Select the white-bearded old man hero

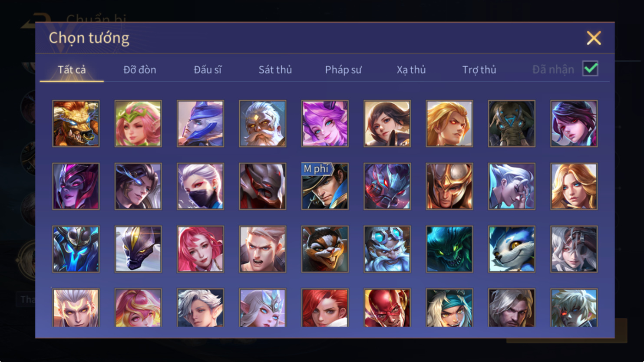coord(263,124)
